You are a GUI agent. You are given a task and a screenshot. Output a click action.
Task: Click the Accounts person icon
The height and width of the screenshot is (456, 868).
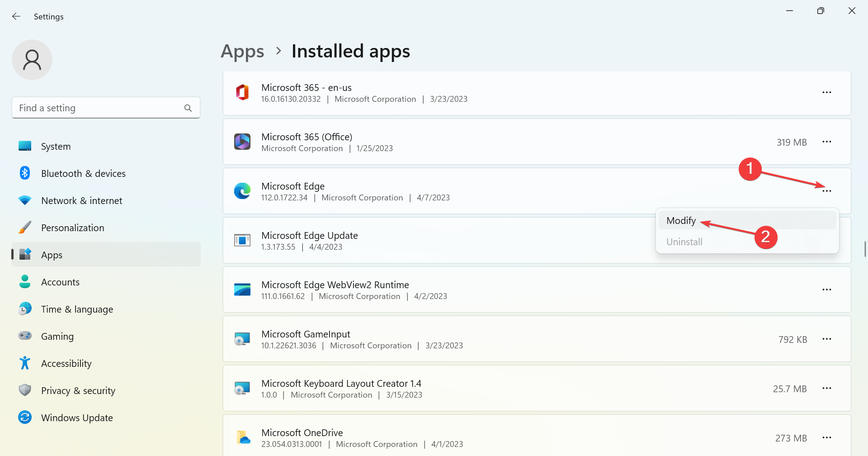(x=25, y=281)
